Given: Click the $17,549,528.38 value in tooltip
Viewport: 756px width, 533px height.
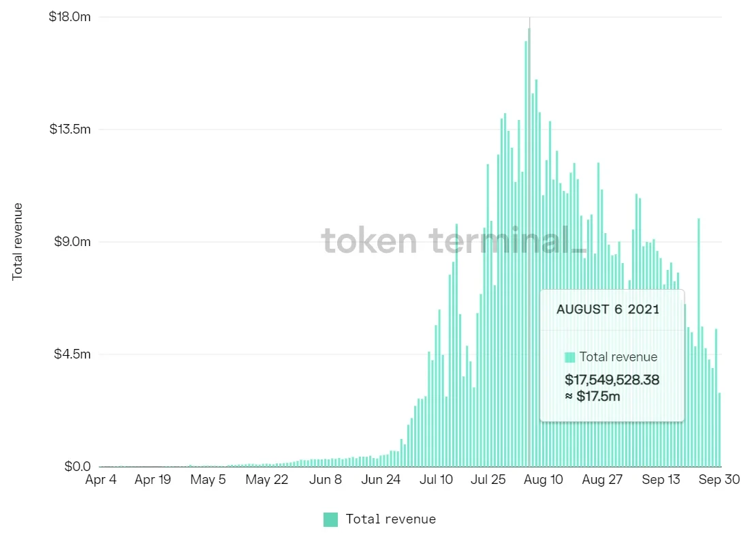Looking at the screenshot, I should coord(612,380).
